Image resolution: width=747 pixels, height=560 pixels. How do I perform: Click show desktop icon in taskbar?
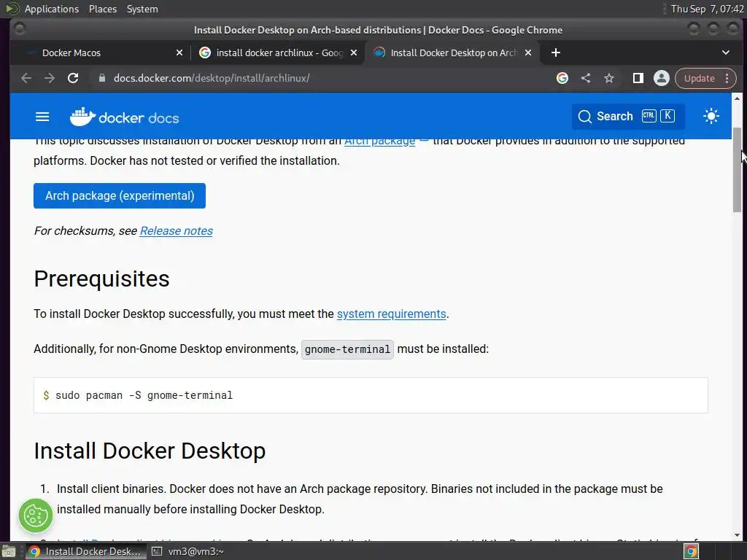click(x=9, y=552)
